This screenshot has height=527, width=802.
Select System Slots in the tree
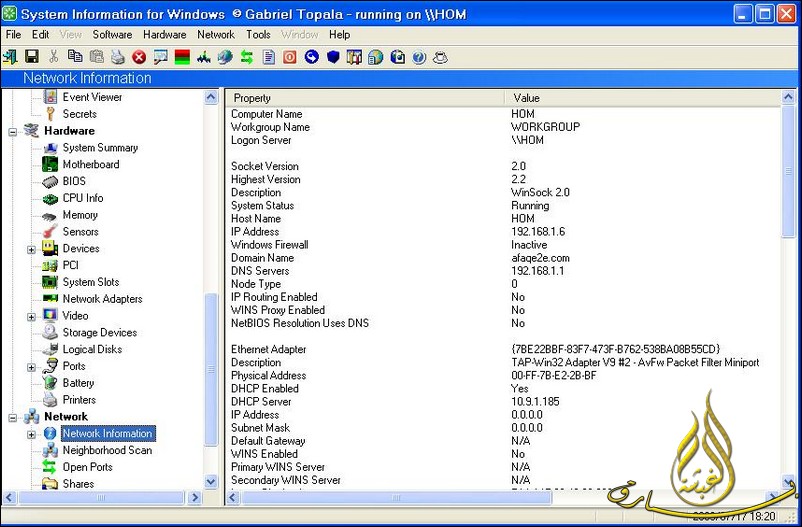coord(91,282)
